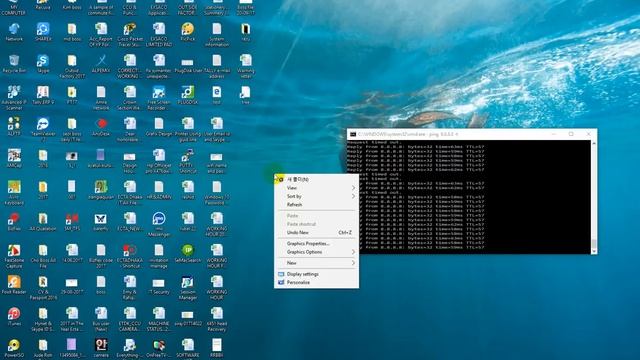Open the Tally ERP 9 shortcut

43,95
